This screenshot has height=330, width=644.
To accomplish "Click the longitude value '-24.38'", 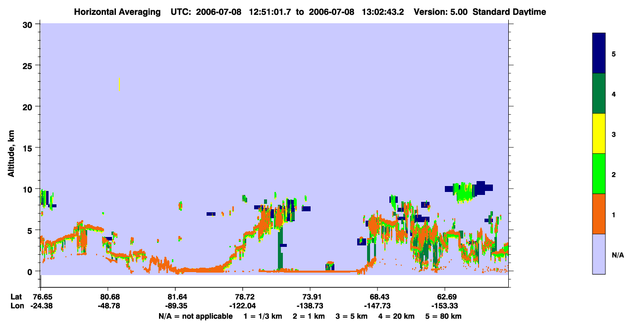I will pyautogui.click(x=42, y=306).
